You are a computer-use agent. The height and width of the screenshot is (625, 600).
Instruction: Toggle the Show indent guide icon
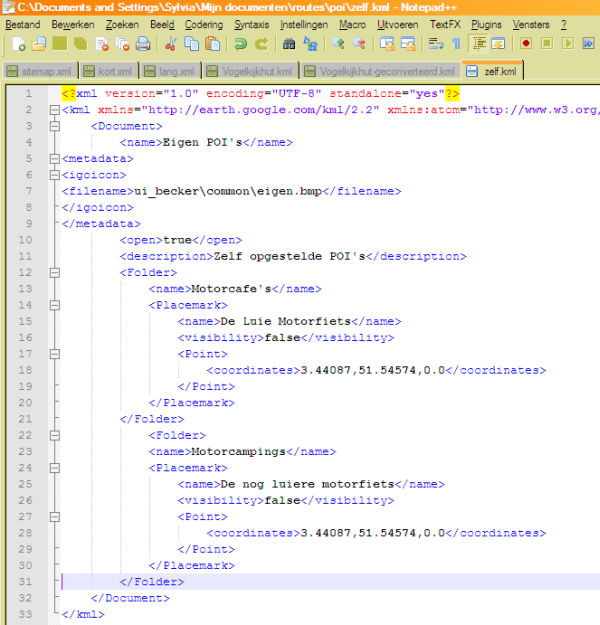coord(479,44)
